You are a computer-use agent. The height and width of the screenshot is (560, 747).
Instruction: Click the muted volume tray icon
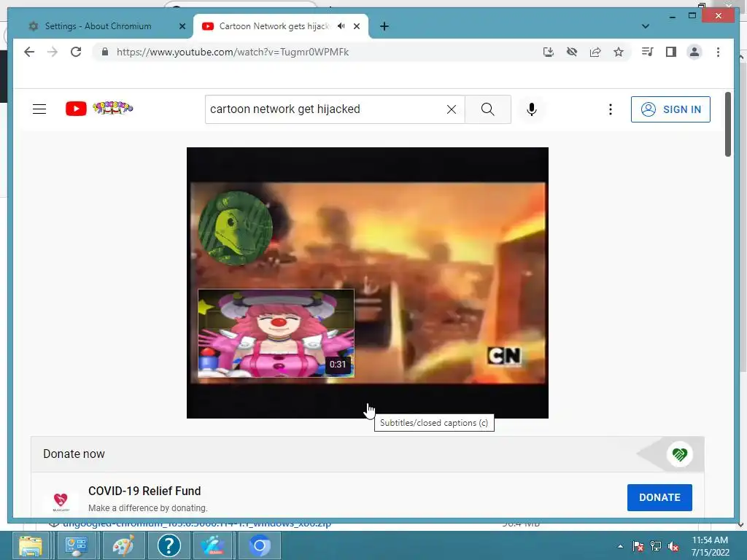673,546
